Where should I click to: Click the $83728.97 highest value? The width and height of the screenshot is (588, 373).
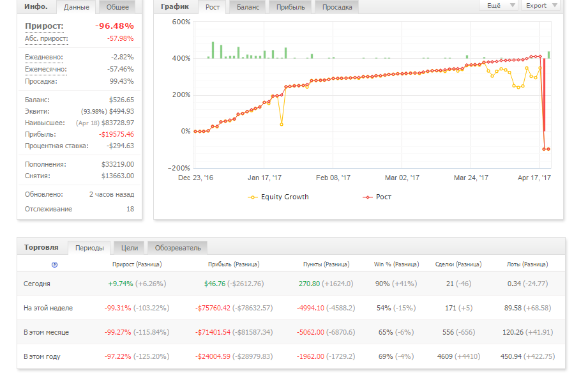click(x=117, y=123)
